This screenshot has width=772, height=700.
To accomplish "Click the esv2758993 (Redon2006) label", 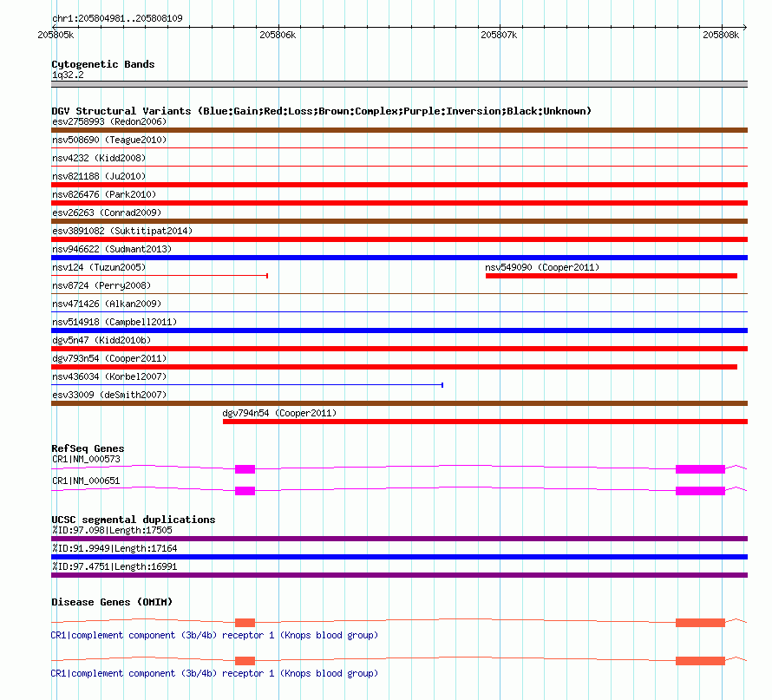I will pos(109,121).
